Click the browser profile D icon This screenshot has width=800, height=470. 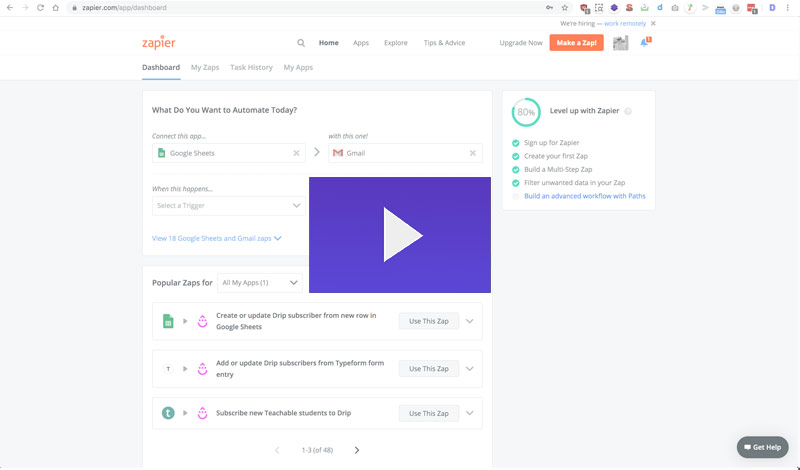772,8
